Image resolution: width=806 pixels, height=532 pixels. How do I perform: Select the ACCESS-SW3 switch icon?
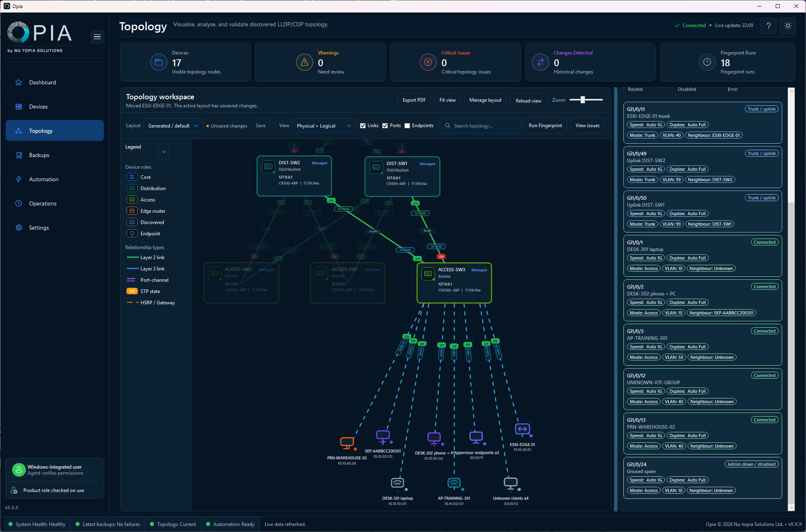click(x=428, y=274)
